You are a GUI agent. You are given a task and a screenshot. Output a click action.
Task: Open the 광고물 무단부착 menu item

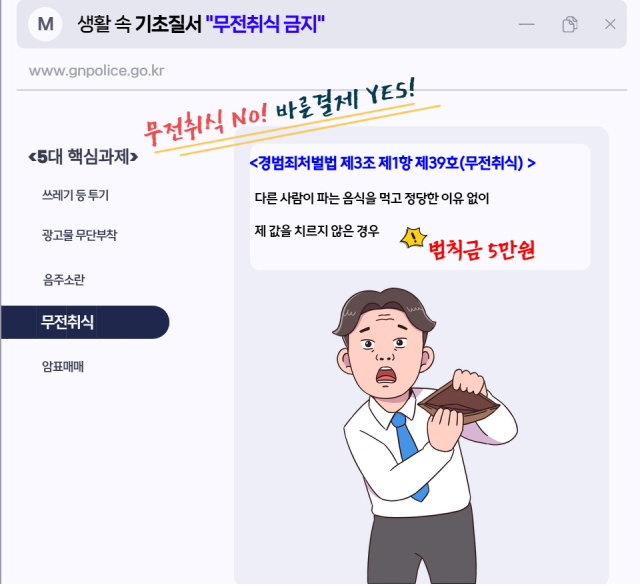tap(79, 235)
